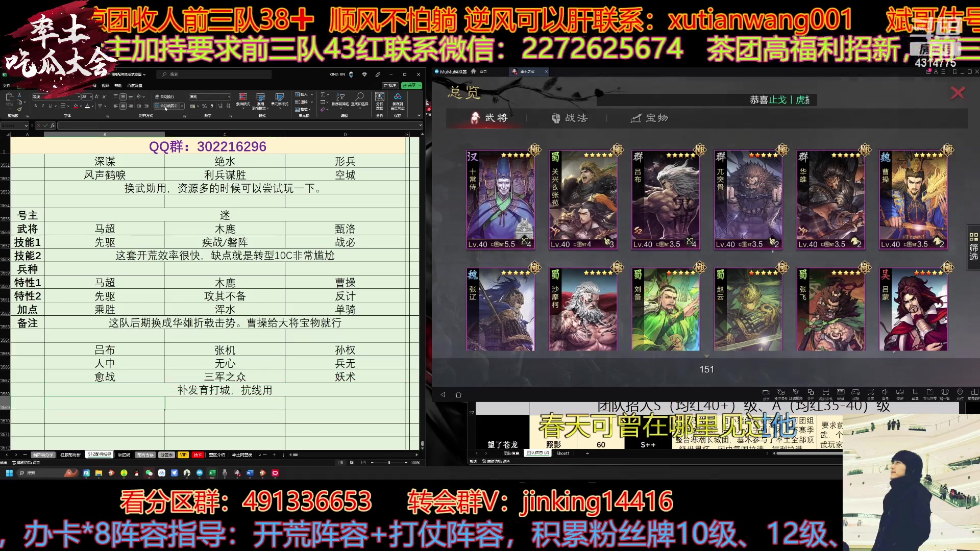Open the 百度网盘 ribbon tab
980x551 pixels.
tap(135, 86)
